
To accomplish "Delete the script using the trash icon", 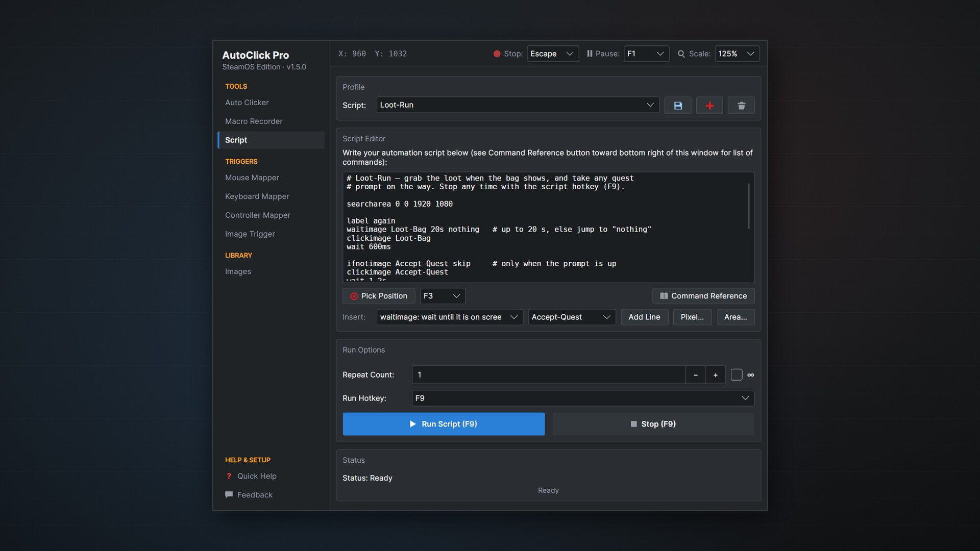I will pyautogui.click(x=741, y=106).
